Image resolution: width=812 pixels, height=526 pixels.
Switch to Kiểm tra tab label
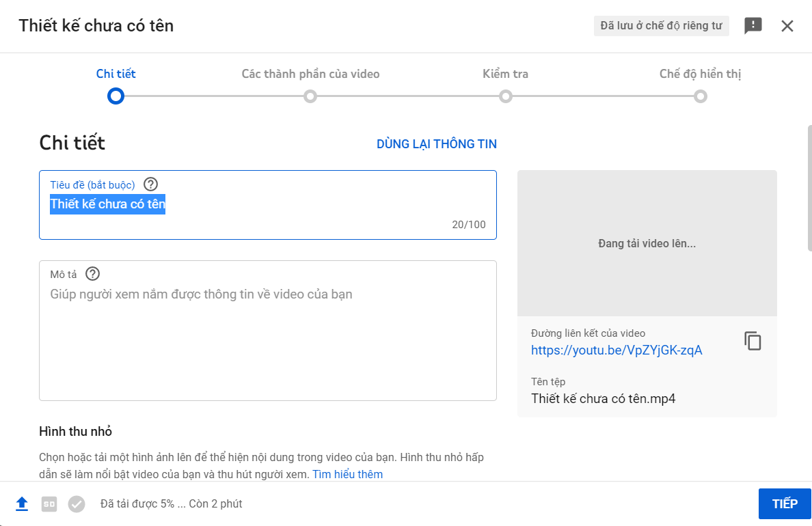point(505,74)
